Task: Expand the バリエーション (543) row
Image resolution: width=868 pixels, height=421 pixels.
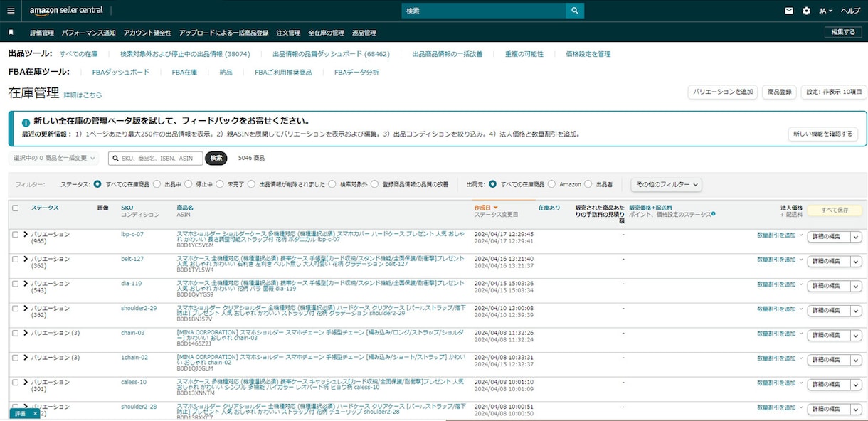Action: tap(26, 283)
